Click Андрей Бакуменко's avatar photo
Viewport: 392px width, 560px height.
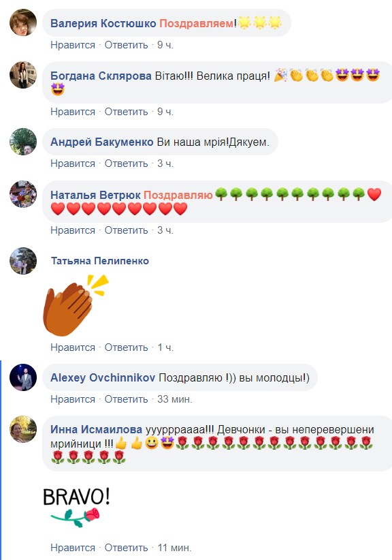click(x=23, y=142)
